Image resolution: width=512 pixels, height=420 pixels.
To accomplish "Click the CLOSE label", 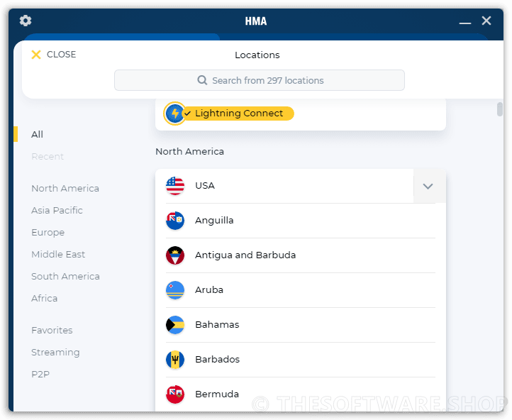I will [x=61, y=54].
